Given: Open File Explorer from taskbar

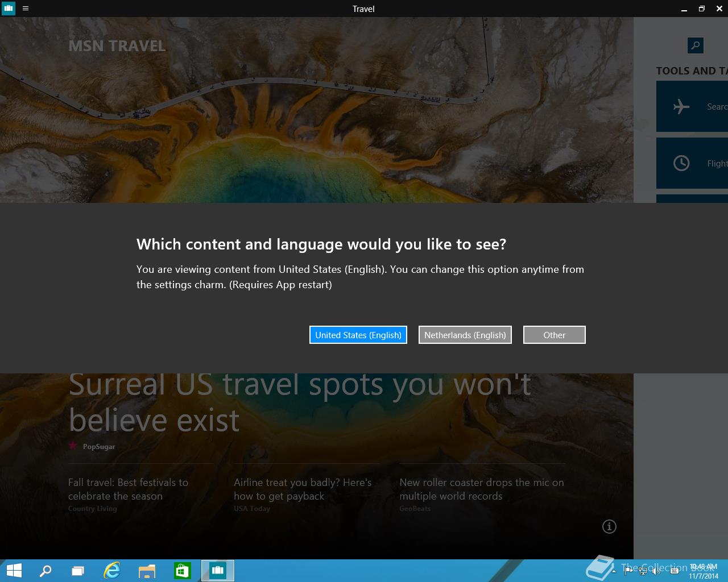Looking at the screenshot, I should (x=147, y=571).
